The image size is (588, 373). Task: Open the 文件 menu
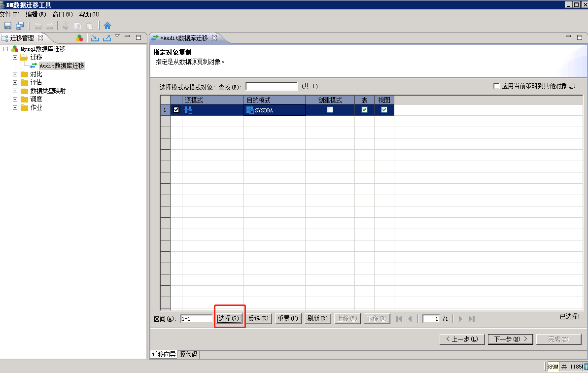9,14
